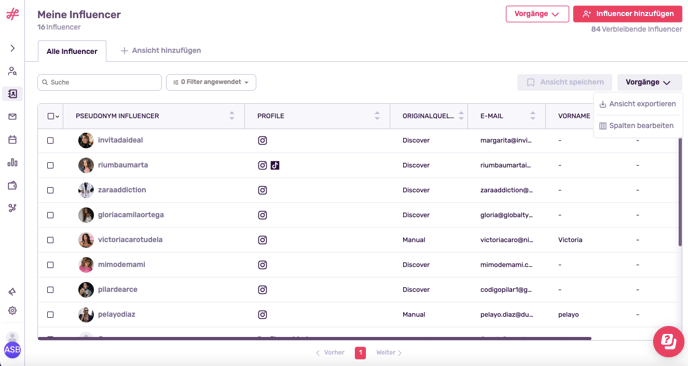Click the Influencer hinzufügen button
This screenshot has width=688, height=366.
tap(627, 14)
